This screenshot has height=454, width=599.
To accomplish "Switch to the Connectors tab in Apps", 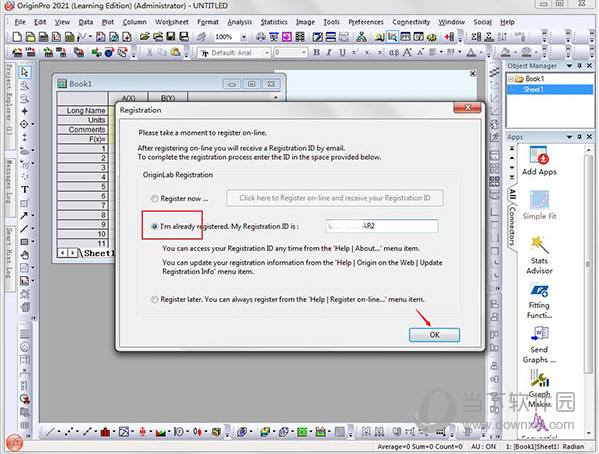I will tap(512, 226).
